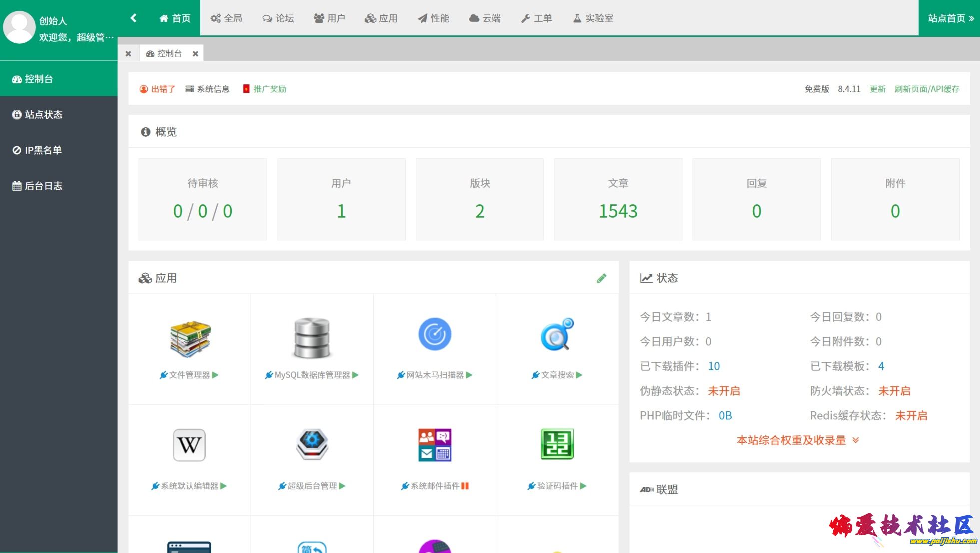Open the MySQL数据库管理器 database icon
Screen dimensions: 980x553
pyautogui.click(x=312, y=338)
